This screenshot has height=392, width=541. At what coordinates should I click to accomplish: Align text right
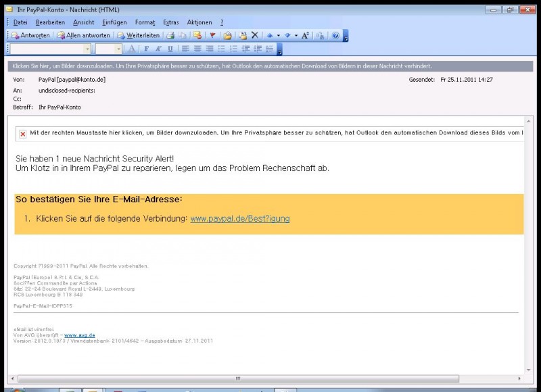point(210,49)
